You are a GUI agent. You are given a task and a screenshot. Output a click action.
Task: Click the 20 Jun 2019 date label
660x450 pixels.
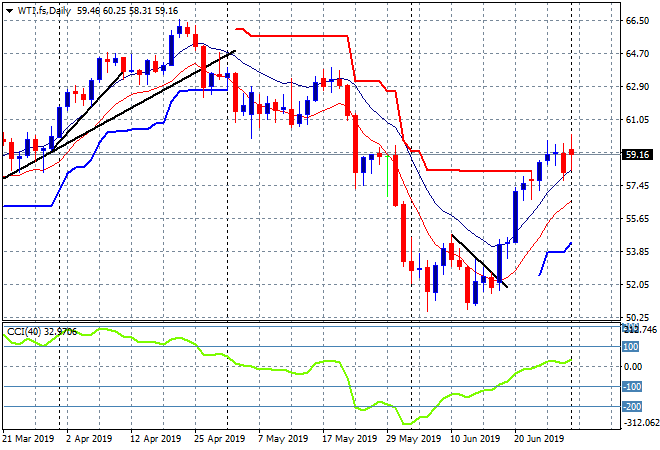pyautogui.click(x=539, y=439)
